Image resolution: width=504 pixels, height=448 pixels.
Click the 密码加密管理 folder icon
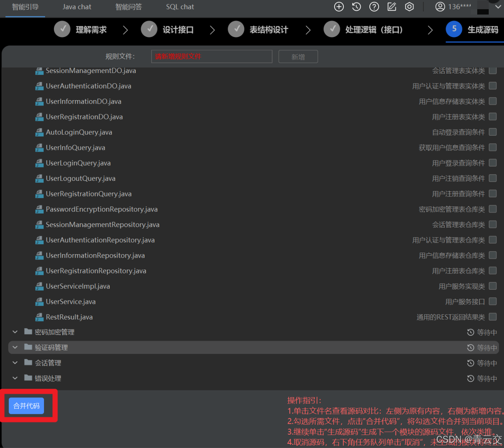[x=28, y=331]
